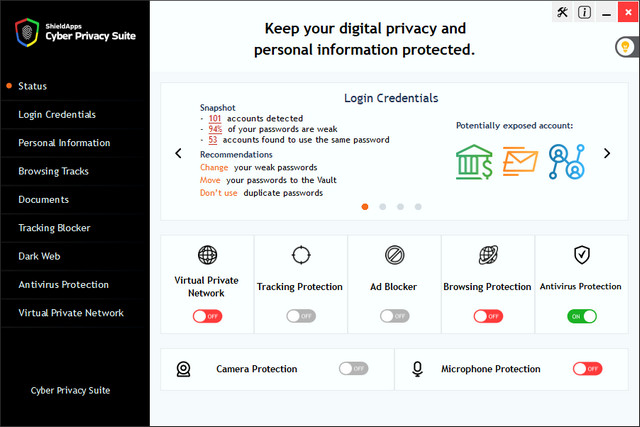Turn on Browsing Protection toggle
This screenshot has width=640, height=427.
point(488,316)
